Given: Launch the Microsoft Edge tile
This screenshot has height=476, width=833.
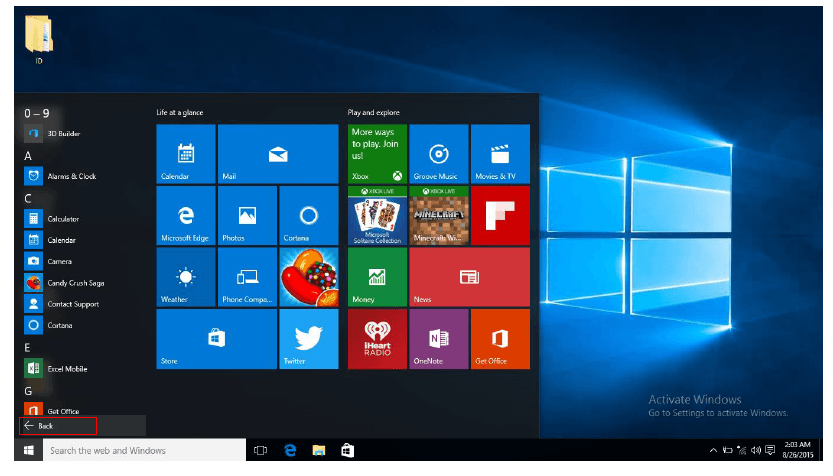Looking at the screenshot, I should pos(186,216).
